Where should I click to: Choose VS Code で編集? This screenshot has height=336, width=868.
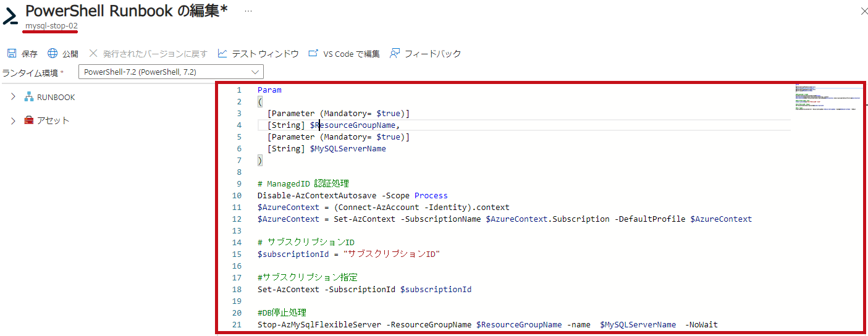click(x=352, y=54)
